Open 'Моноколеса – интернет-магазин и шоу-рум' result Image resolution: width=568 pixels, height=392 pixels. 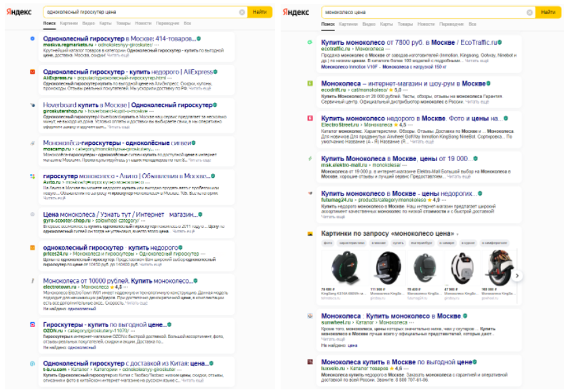pos(403,83)
